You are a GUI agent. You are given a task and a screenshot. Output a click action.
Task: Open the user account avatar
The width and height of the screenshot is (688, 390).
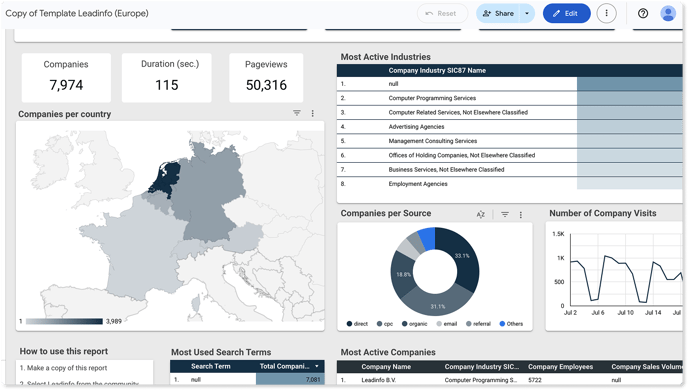[668, 14]
